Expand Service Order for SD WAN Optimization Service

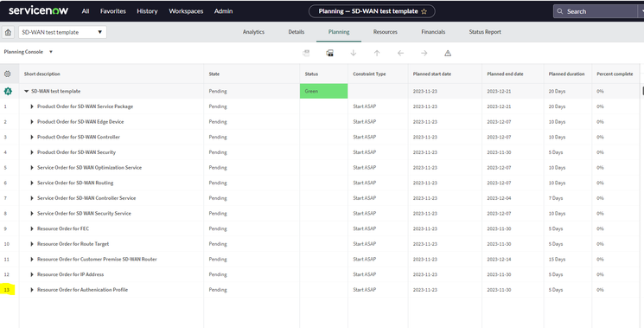point(32,168)
